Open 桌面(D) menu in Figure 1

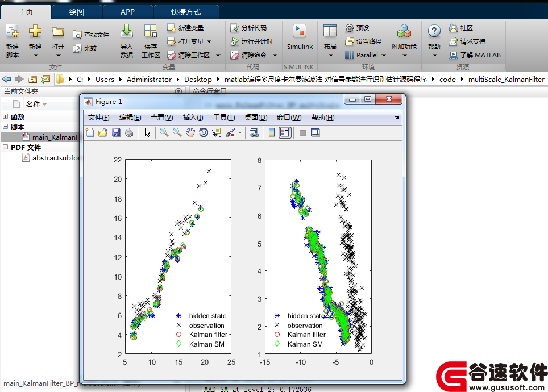(255, 118)
